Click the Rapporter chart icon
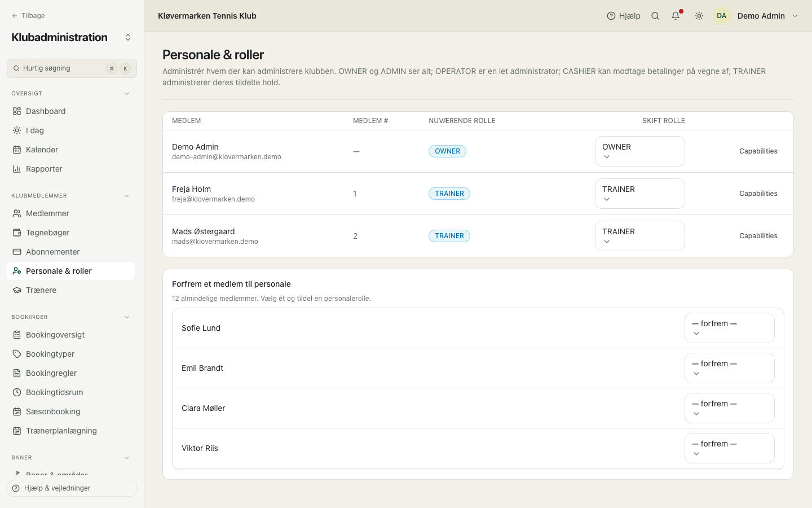The height and width of the screenshot is (508, 812). coord(17,169)
